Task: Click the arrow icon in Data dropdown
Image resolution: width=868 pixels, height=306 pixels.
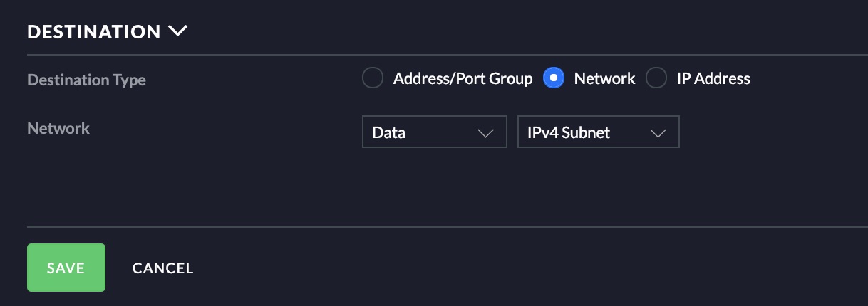Action: 485,133
